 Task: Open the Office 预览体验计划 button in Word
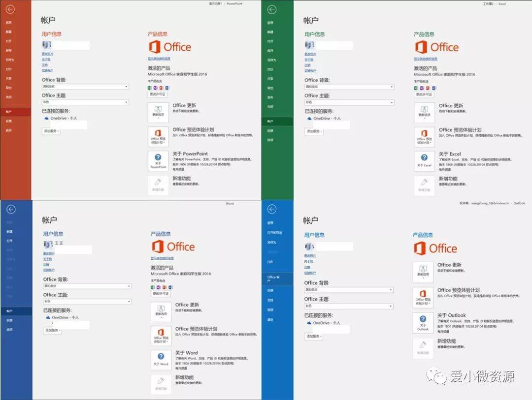point(161,336)
